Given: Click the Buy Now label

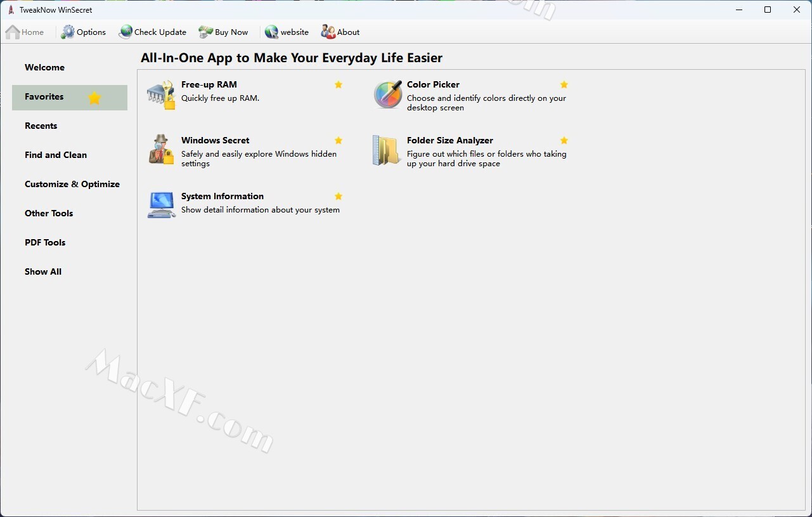Looking at the screenshot, I should tap(231, 32).
